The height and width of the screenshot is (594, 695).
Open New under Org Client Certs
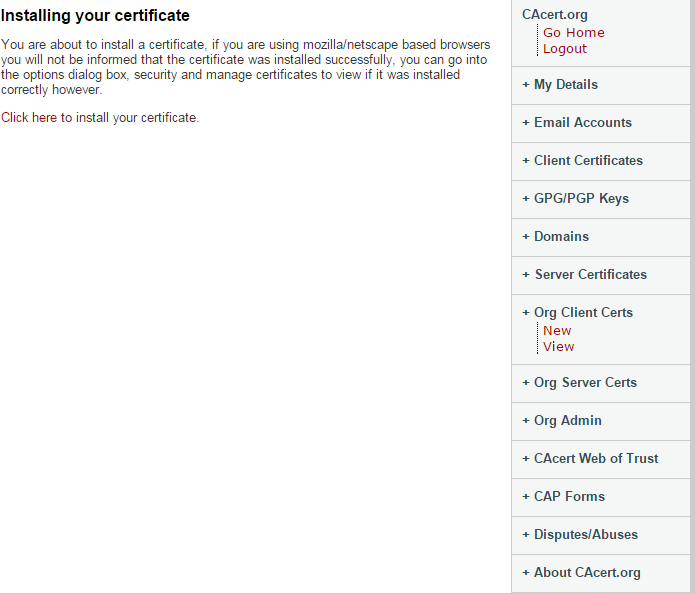click(x=557, y=331)
